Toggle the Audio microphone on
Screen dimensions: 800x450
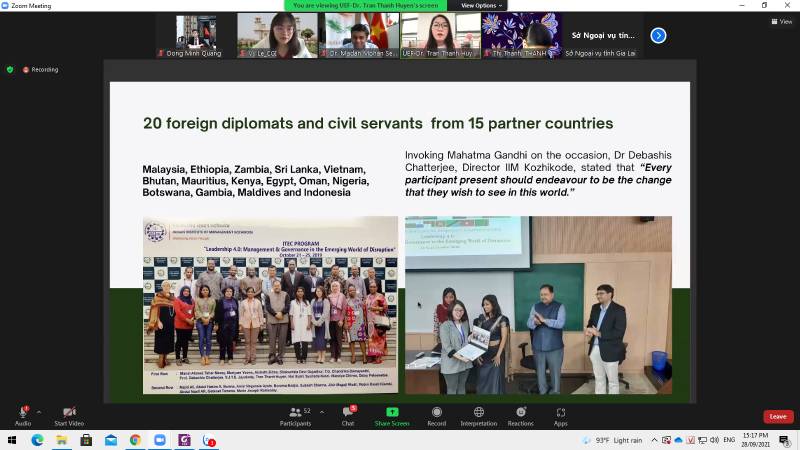pyautogui.click(x=22, y=414)
